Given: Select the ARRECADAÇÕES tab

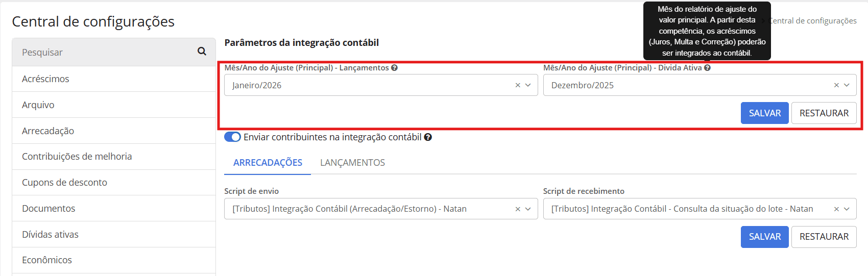Looking at the screenshot, I should (268, 163).
